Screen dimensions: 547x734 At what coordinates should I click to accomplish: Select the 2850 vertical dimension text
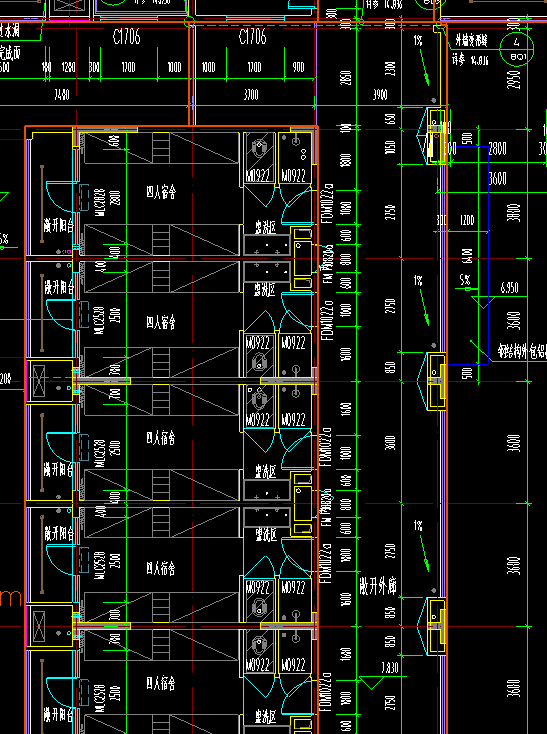click(x=346, y=78)
